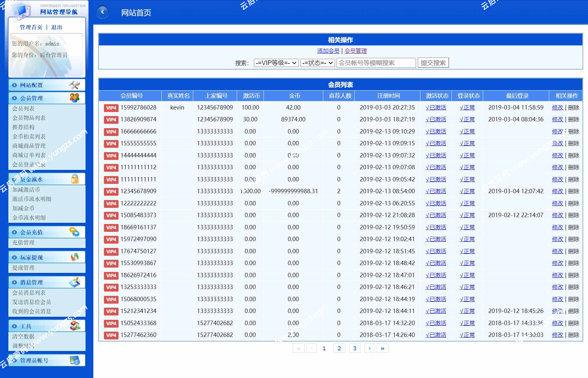The width and height of the screenshot is (588, 378).
Task: Click the green arrow icon beside 玩家提现
Action: point(75,257)
